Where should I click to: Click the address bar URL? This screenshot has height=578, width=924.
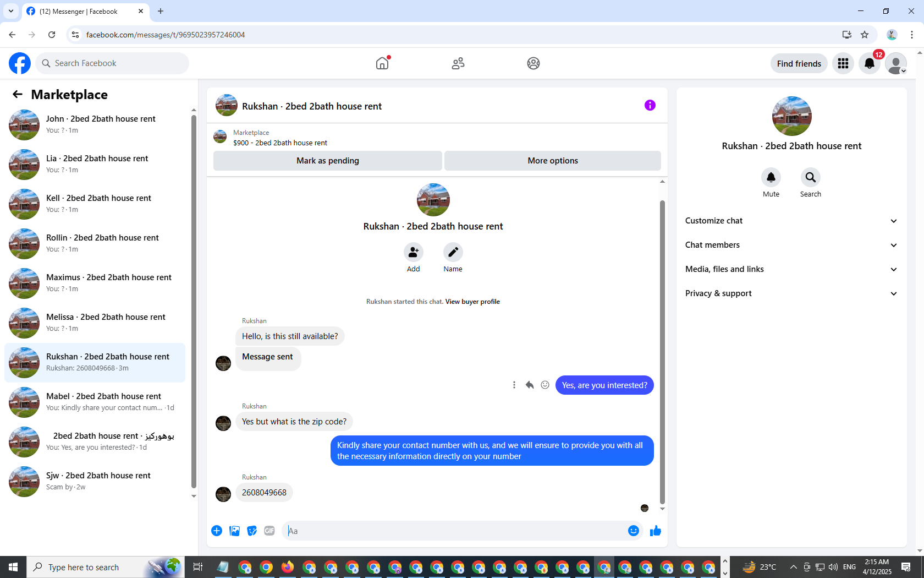(166, 35)
